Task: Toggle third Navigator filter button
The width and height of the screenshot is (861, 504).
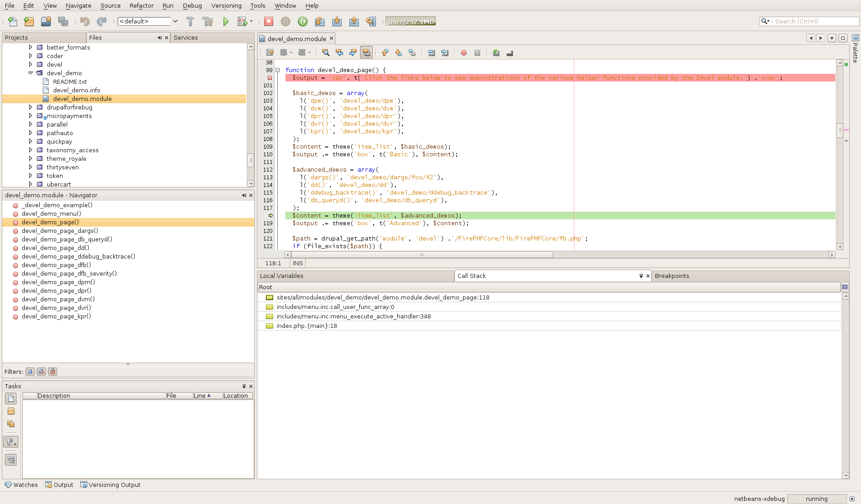Action: click(53, 372)
